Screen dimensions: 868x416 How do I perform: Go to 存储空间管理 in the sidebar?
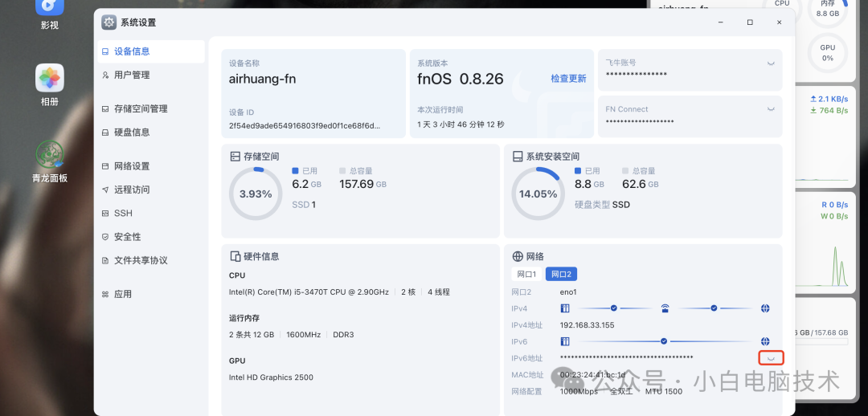pos(151,109)
